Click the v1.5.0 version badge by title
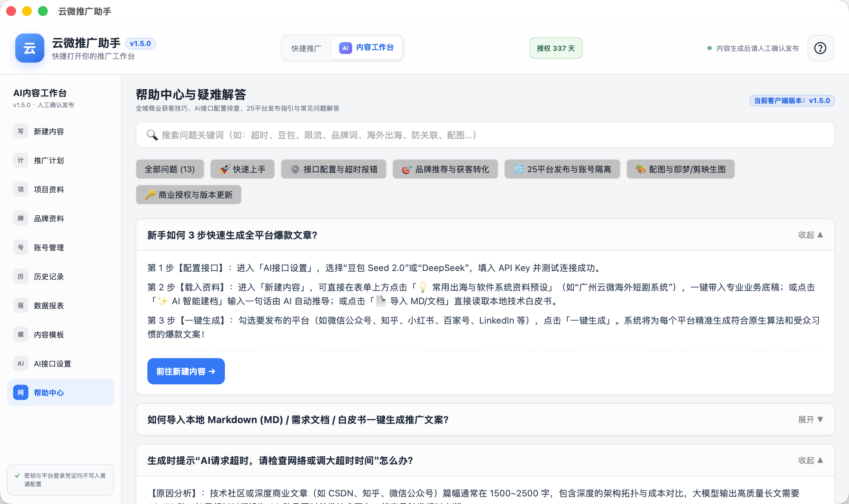The width and height of the screenshot is (849, 504). [140, 44]
